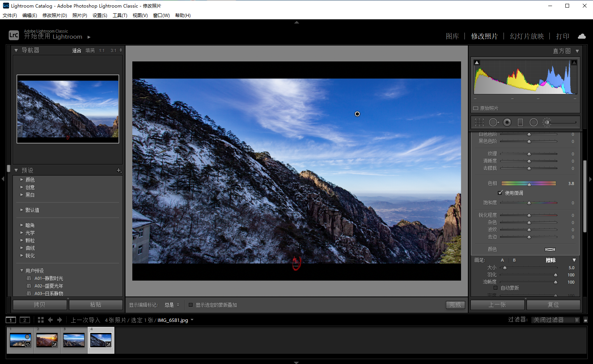The width and height of the screenshot is (593, 364).
Task: Open the Lightroom getting-started arrow
Action: coord(89,37)
